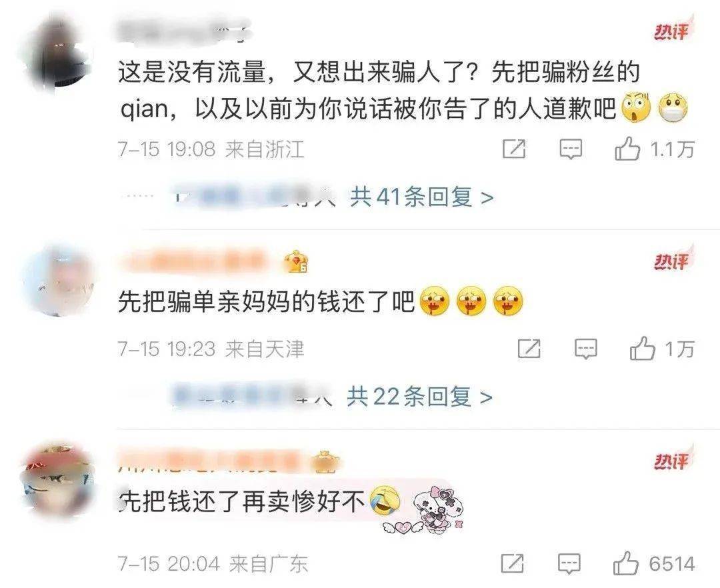This screenshot has height=588, width=720.
Task: Tap the reply icon on the 19:08 comment
Action: click(571, 149)
